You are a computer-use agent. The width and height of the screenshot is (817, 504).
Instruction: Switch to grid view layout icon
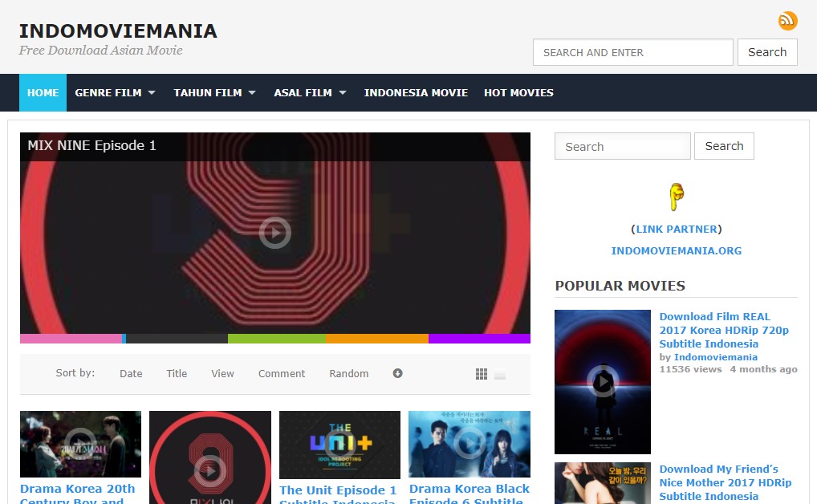click(x=482, y=374)
